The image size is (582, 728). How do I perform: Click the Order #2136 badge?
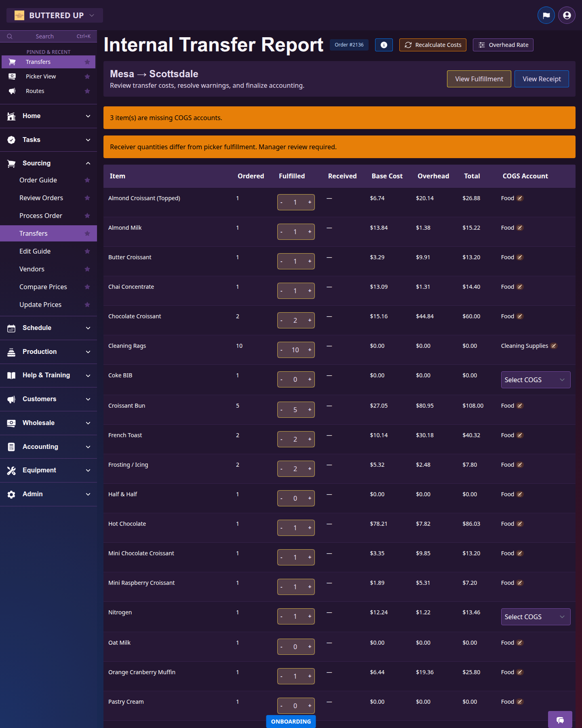tap(349, 45)
